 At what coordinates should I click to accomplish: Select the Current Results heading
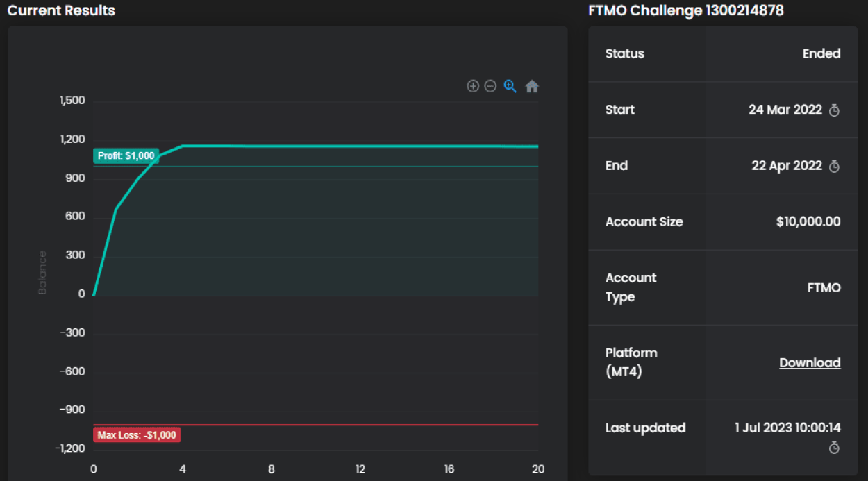click(61, 10)
